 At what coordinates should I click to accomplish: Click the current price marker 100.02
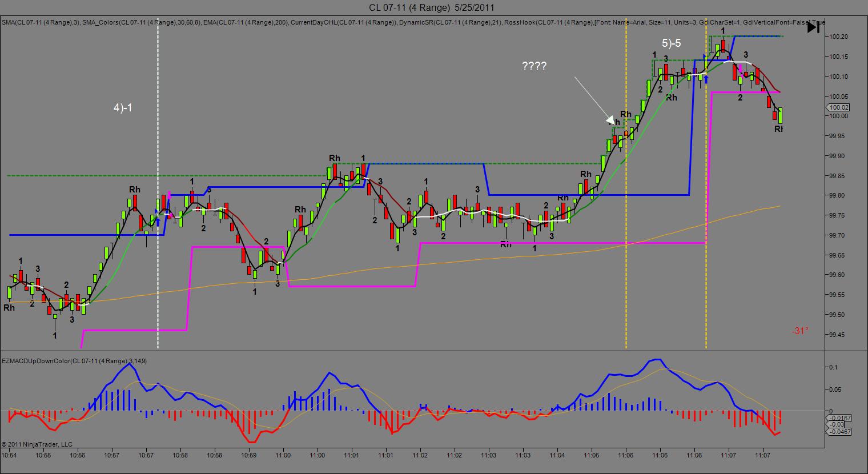pyautogui.click(x=839, y=107)
